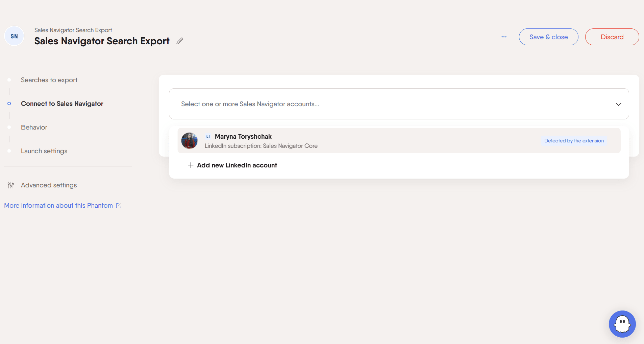The width and height of the screenshot is (644, 344).
Task: Select the Connect to Sales Navigator step
Action: (x=62, y=104)
